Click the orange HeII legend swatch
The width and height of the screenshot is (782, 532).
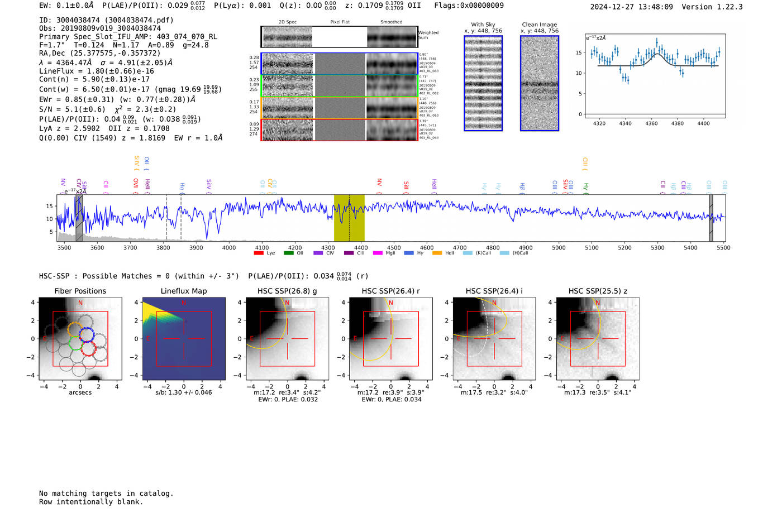(437, 253)
